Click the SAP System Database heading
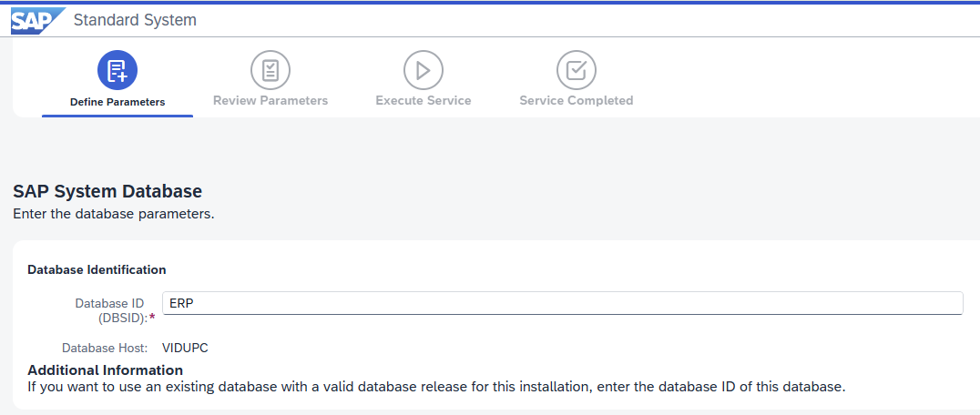The width and height of the screenshot is (980, 415). pyautogui.click(x=107, y=191)
